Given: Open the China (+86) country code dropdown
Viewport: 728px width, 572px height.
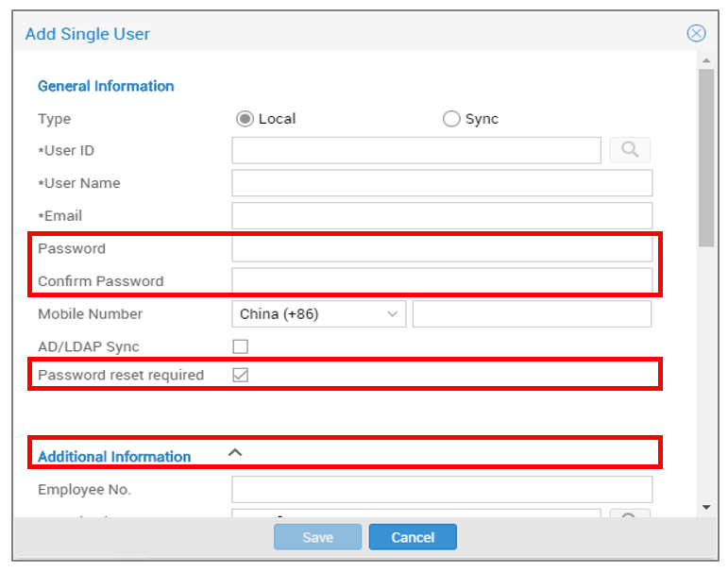Looking at the screenshot, I should click(x=318, y=314).
